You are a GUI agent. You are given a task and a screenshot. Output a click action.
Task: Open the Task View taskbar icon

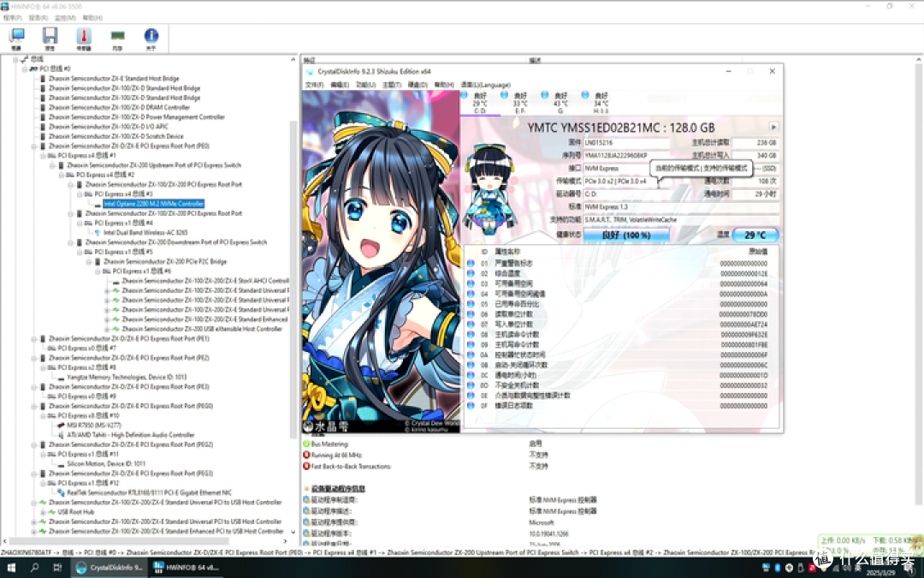(x=56, y=568)
